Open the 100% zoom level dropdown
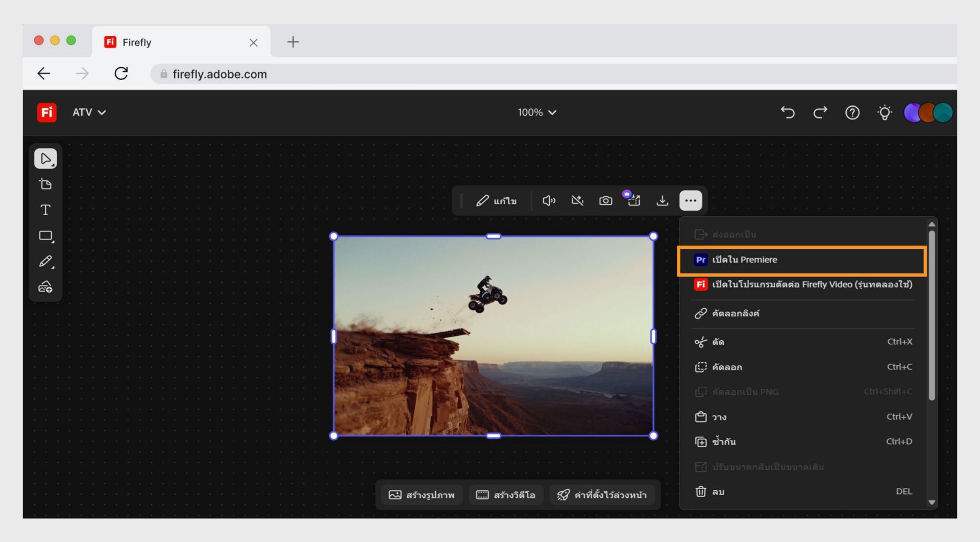980x542 pixels. 537,112
